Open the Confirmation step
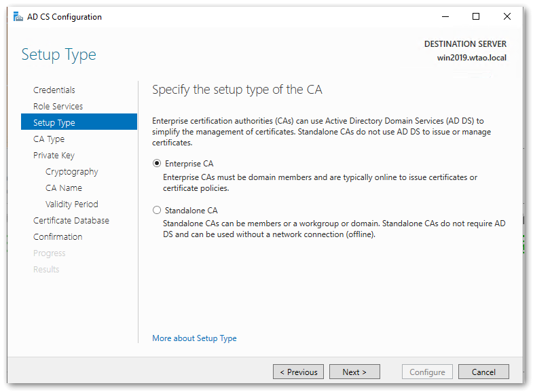 pos(58,236)
